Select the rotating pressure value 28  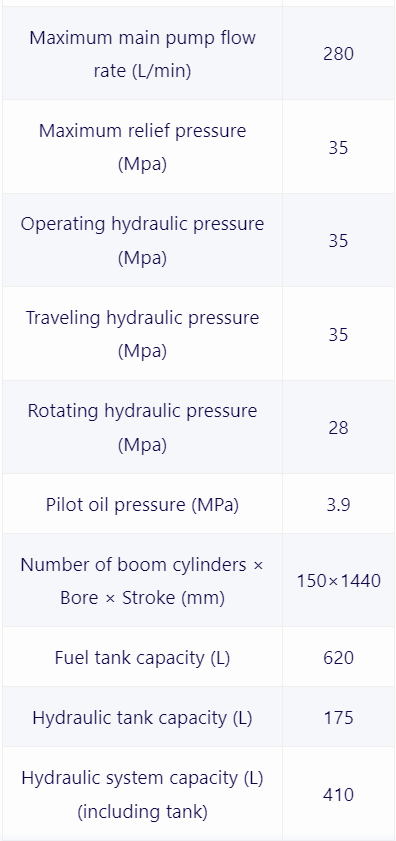339,428
